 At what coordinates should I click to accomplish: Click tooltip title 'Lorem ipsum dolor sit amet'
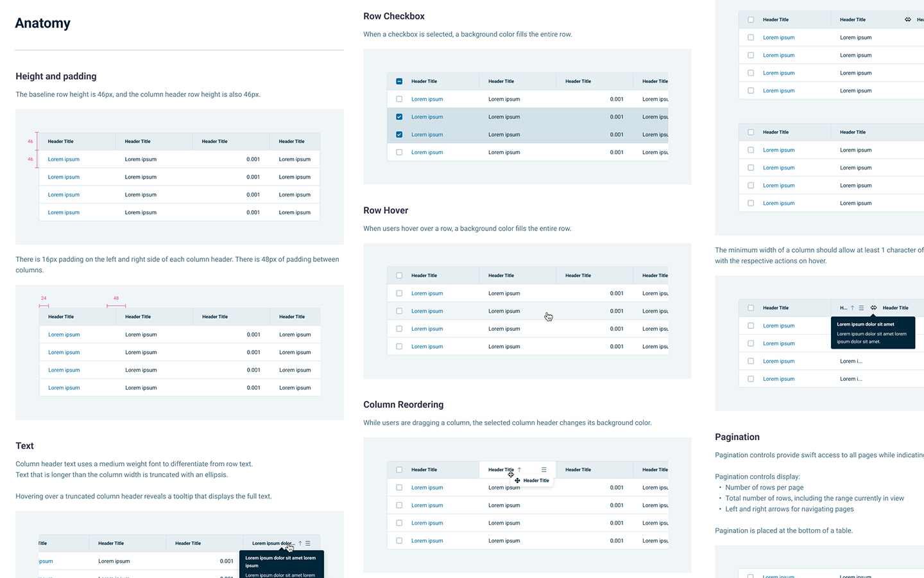tap(865, 324)
